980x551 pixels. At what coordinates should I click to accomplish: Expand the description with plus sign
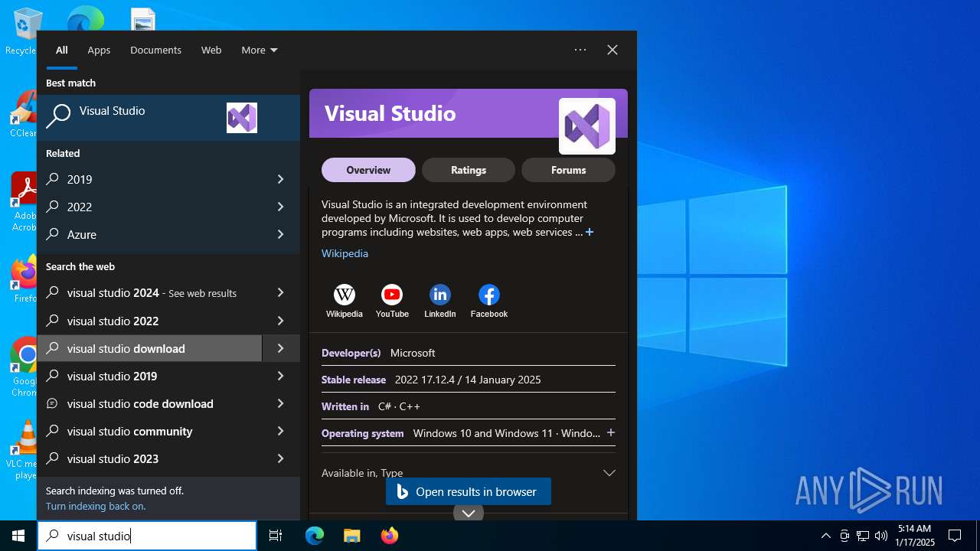pos(590,232)
